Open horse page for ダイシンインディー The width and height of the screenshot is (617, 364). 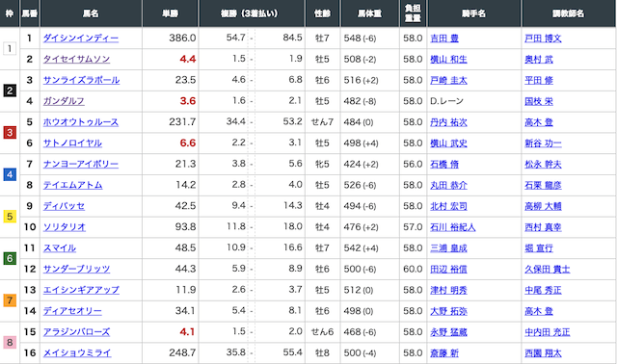pos(81,39)
